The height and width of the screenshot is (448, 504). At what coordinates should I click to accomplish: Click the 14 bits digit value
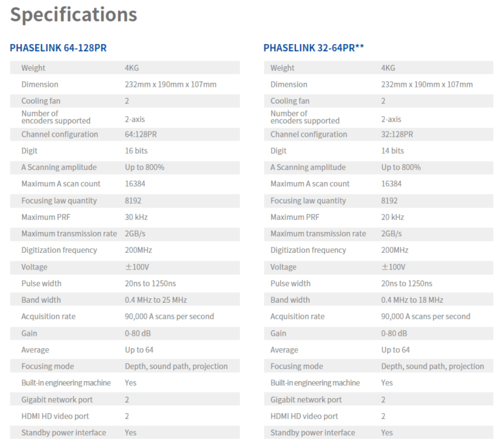[x=392, y=150]
